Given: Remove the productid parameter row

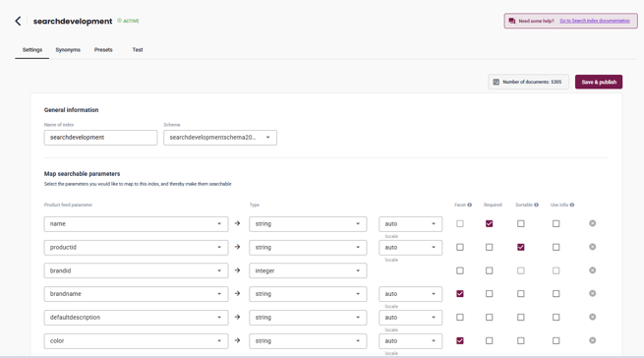Looking at the screenshot, I should (x=592, y=247).
